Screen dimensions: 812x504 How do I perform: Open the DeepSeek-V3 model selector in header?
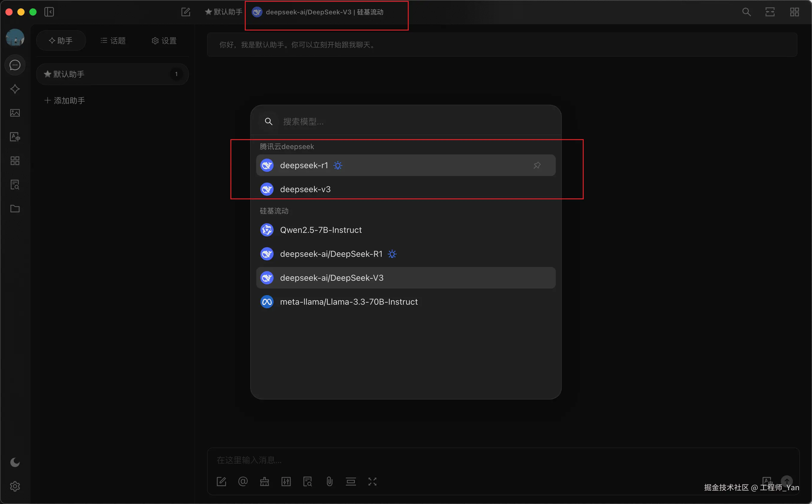324,12
